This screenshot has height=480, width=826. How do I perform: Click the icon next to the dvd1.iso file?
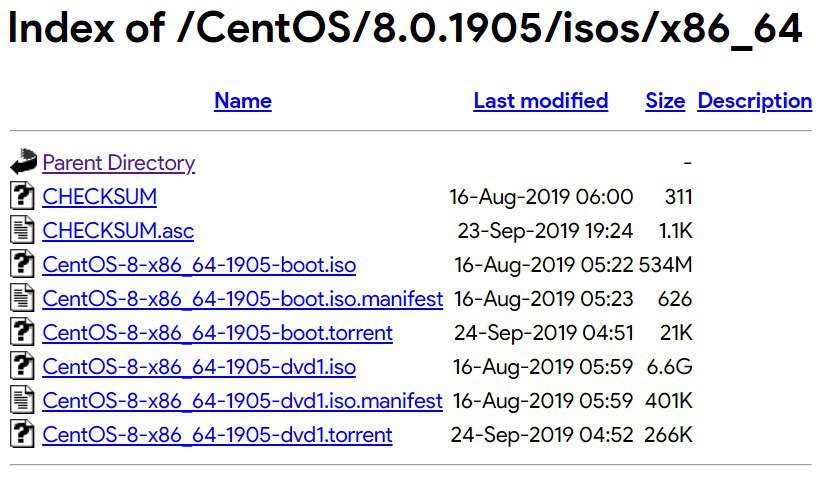coord(22,366)
